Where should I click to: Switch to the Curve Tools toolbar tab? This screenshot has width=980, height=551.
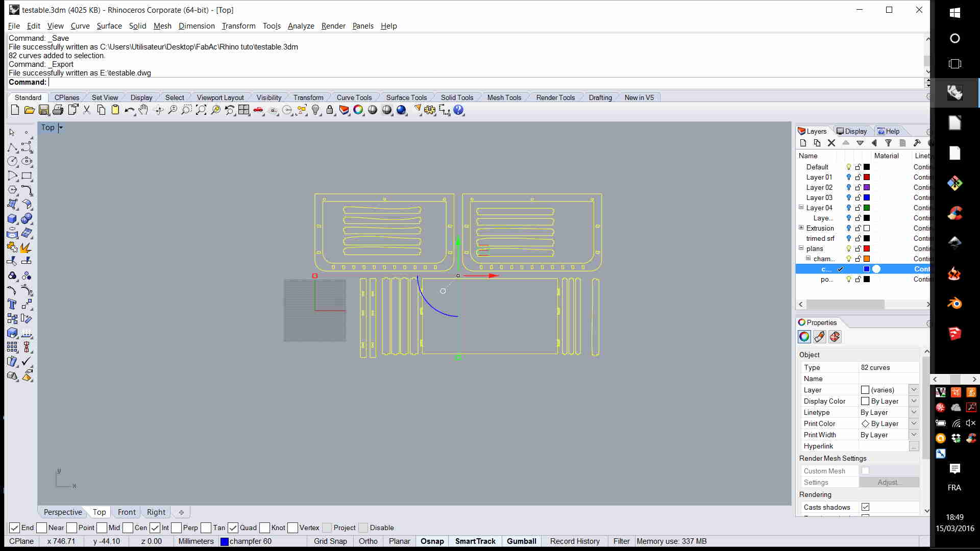354,98
